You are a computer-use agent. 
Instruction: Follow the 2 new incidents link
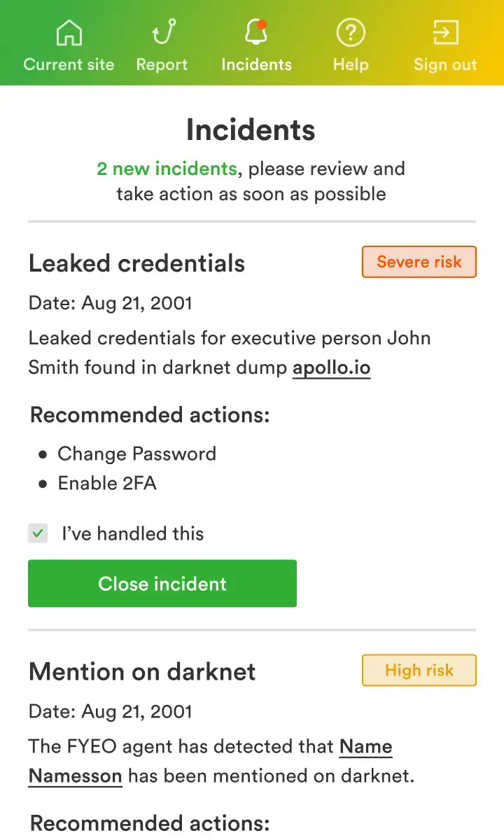click(166, 169)
